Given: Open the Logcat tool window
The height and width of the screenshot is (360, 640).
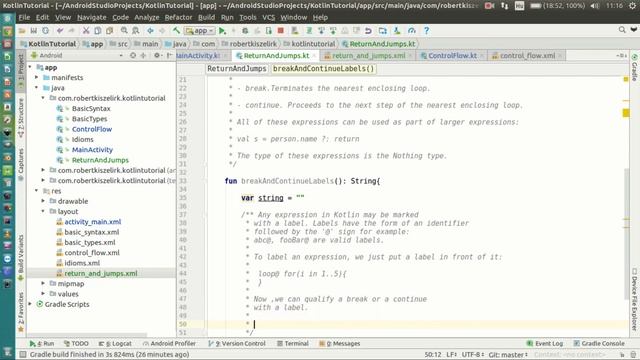Looking at the screenshot, I should (116, 344).
